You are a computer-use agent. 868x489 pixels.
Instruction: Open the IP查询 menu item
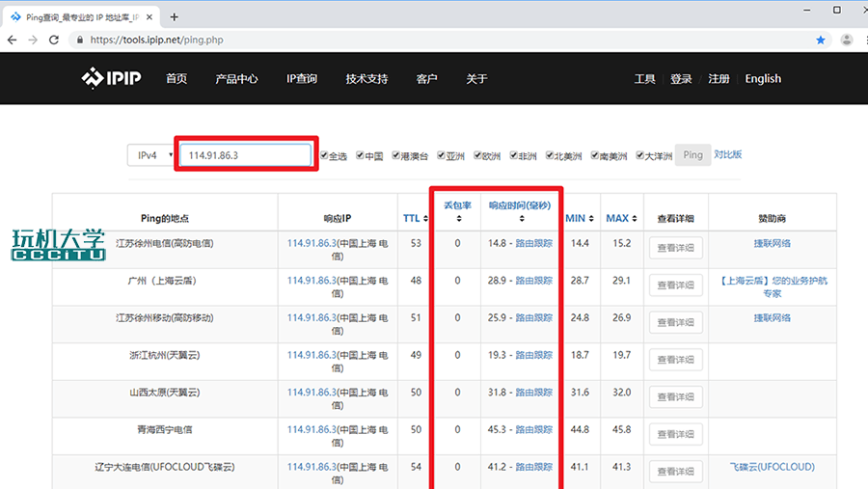[x=302, y=79]
